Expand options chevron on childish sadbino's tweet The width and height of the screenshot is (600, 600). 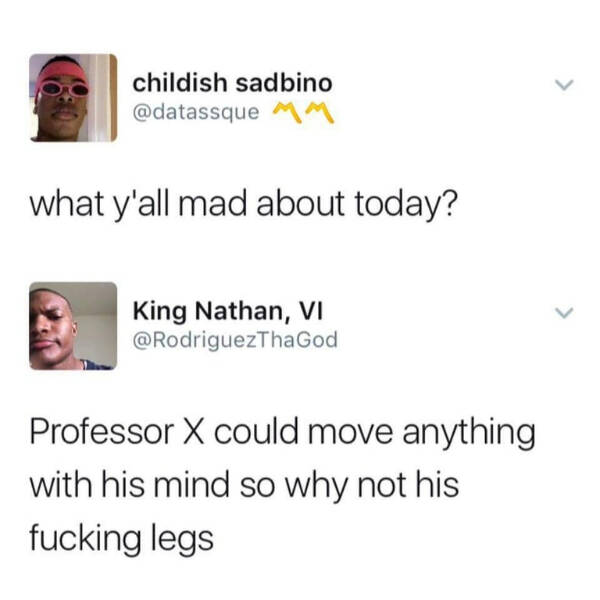pyautogui.click(x=564, y=85)
